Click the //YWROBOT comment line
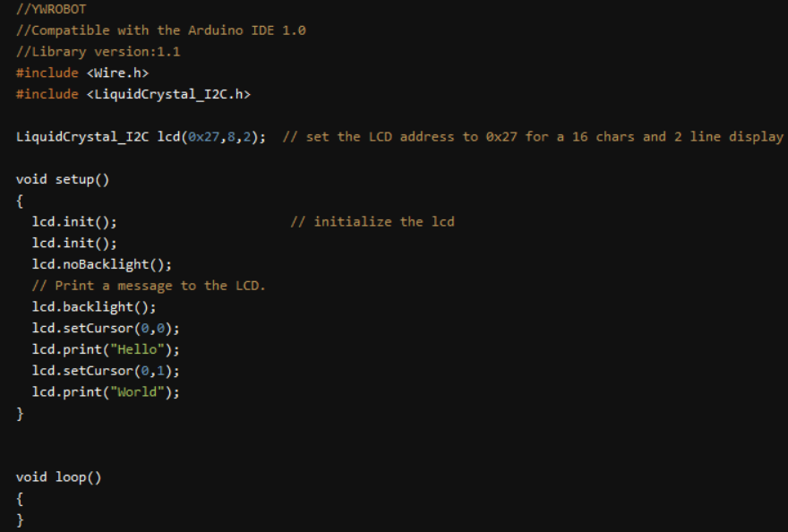This screenshot has height=532, width=788. [51, 9]
